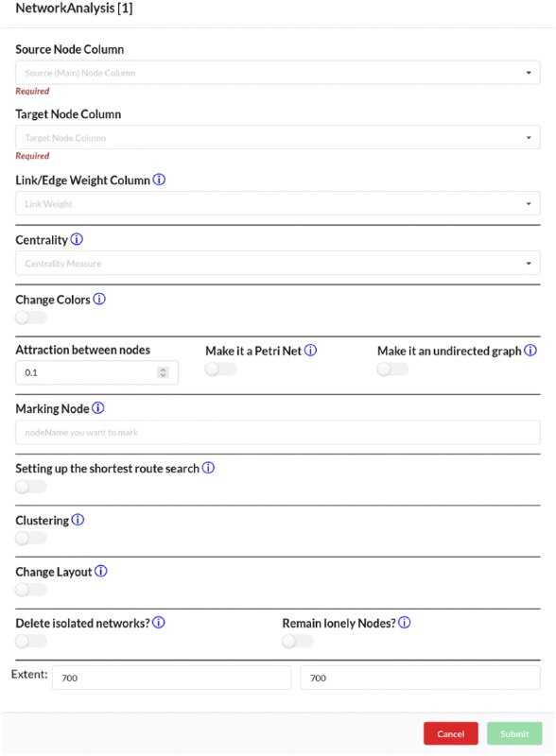Click the green Submit button
Image resolution: width=556 pixels, height=756 pixels.
tap(514, 734)
